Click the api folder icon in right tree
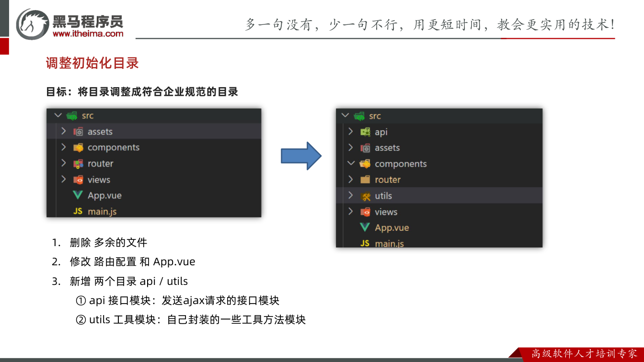The width and height of the screenshot is (644, 362). (x=365, y=132)
